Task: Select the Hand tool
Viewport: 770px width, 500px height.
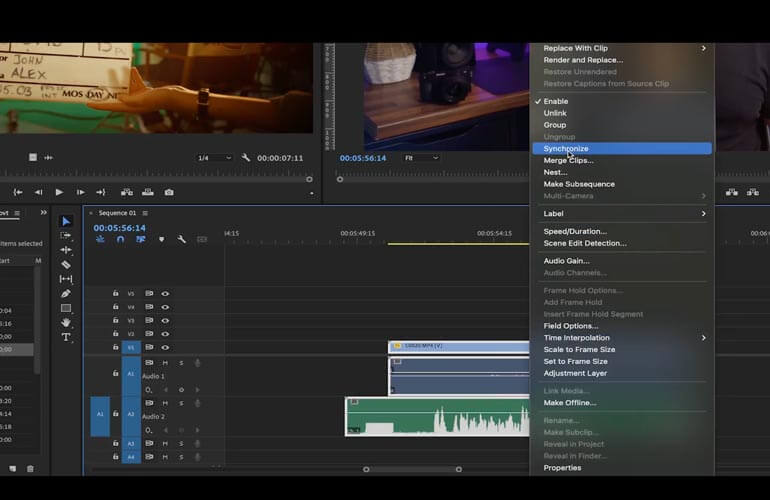Action: pyautogui.click(x=66, y=323)
